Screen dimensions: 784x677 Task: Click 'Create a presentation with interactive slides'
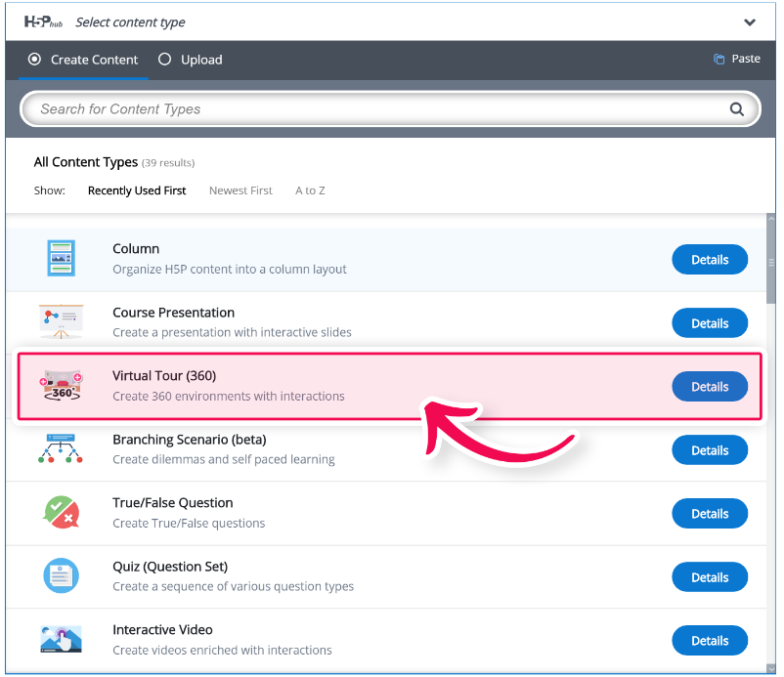pos(232,333)
